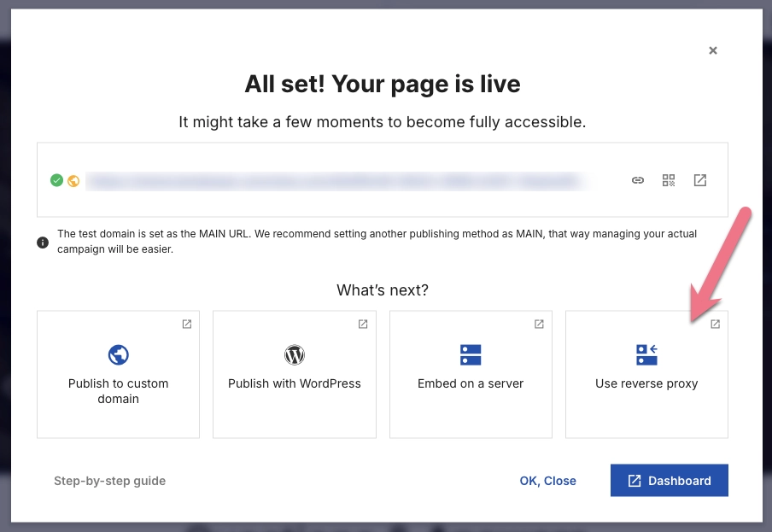Close the All set dialog with the X
This screenshot has width=772, height=532.
tap(713, 50)
